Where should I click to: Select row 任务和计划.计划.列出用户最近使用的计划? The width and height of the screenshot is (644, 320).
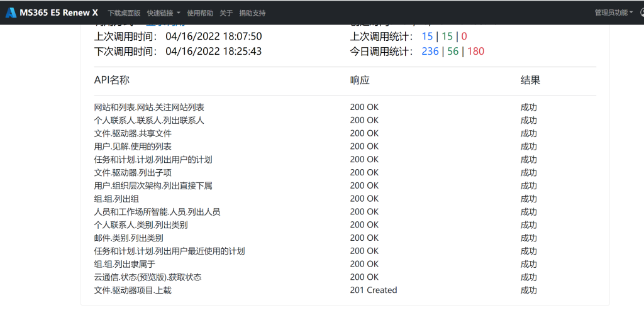(x=345, y=251)
